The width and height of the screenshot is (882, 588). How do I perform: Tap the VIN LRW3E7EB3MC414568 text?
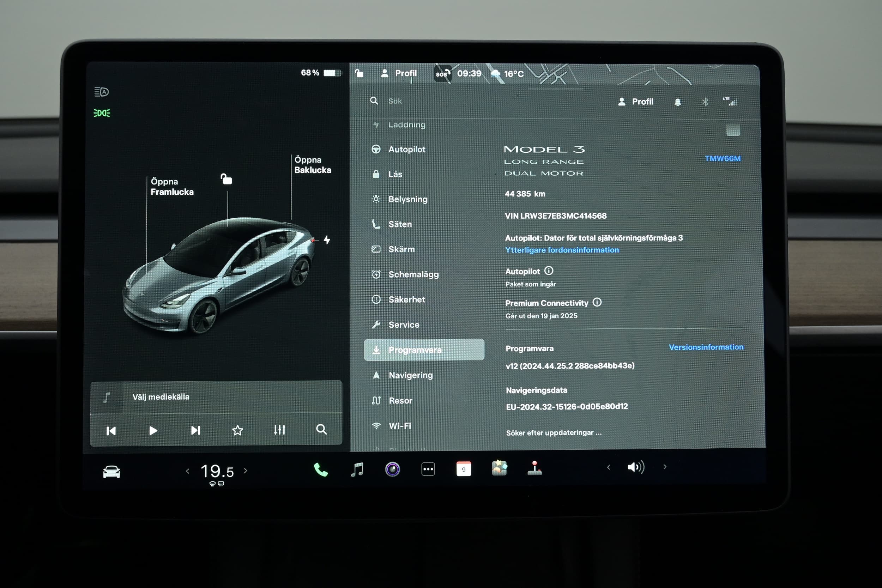point(555,216)
